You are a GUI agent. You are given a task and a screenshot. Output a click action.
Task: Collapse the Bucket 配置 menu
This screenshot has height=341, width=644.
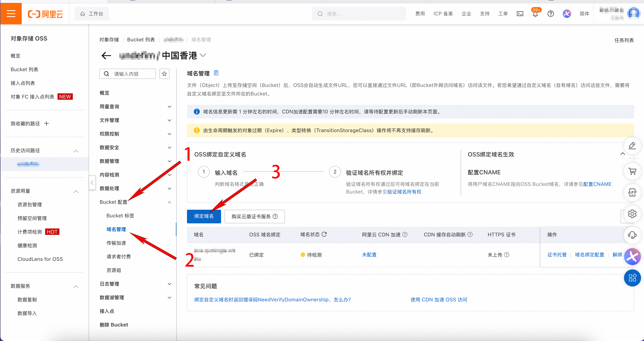(x=169, y=202)
